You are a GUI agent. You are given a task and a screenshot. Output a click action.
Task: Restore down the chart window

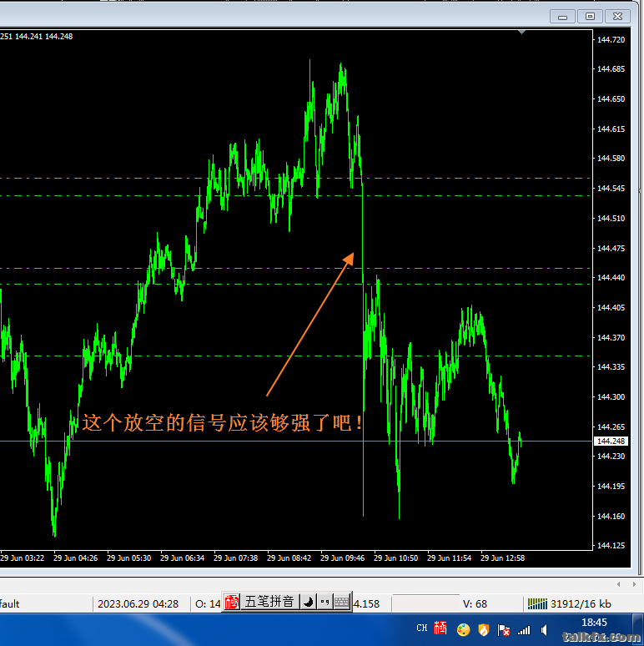click(x=590, y=17)
